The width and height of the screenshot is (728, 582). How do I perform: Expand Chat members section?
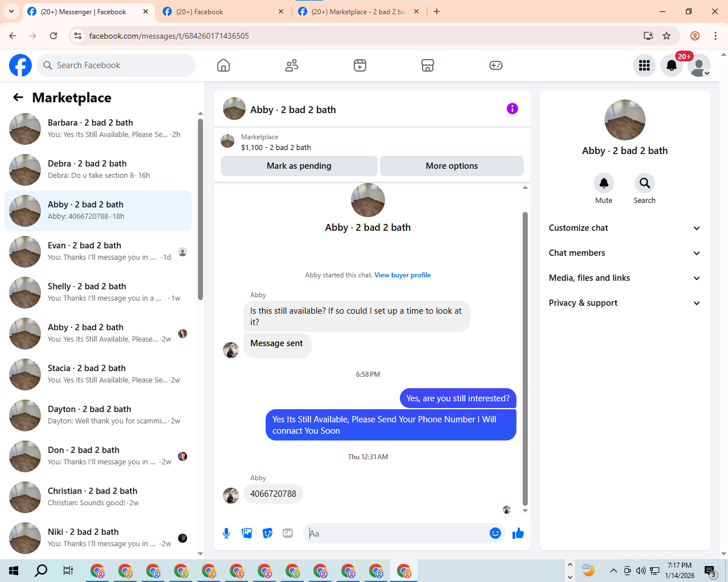click(624, 253)
